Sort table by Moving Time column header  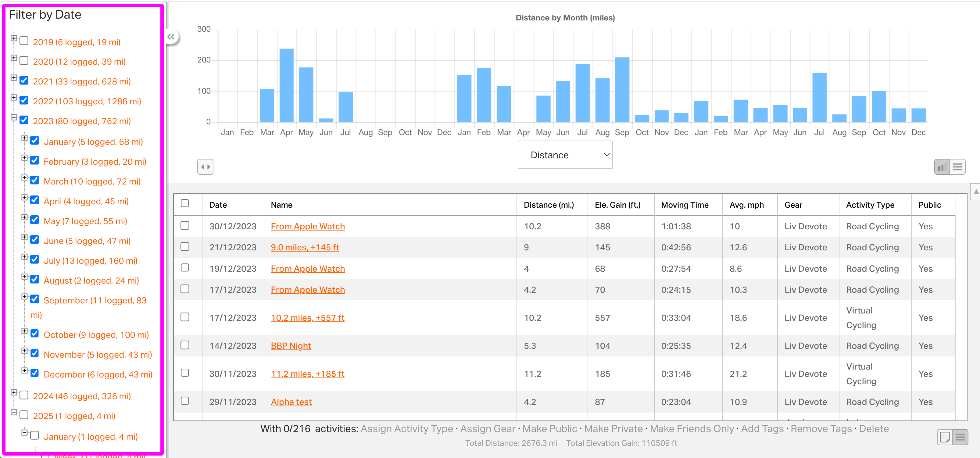[685, 205]
